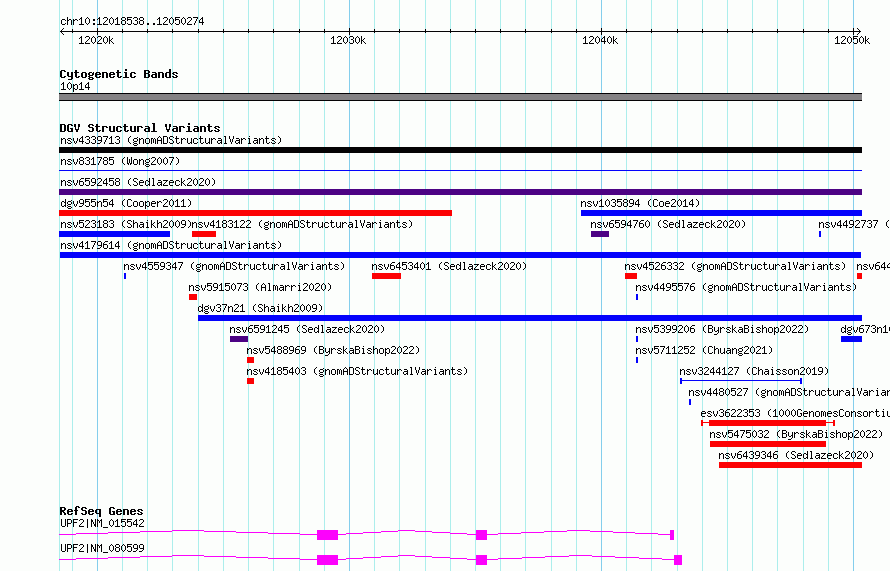
Task: Click the last exon of UPF2|NM_080599
Action: click(678, 560)
